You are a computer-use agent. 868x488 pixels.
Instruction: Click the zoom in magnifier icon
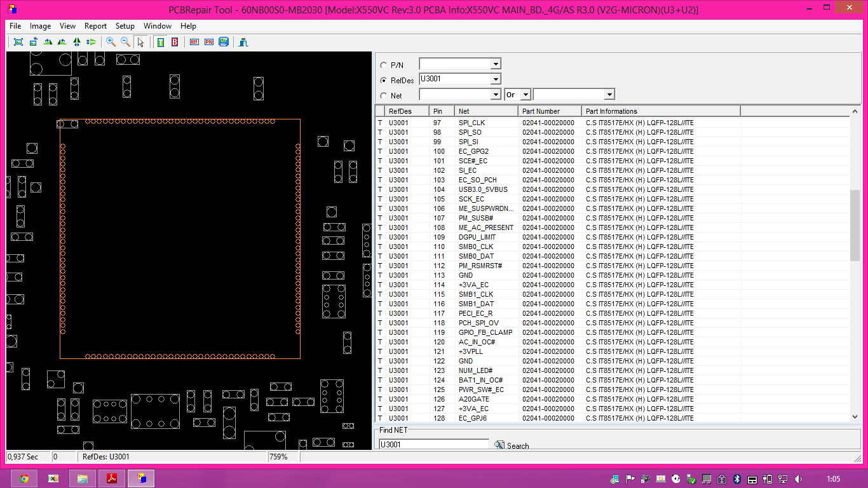[x=111, y=42]
